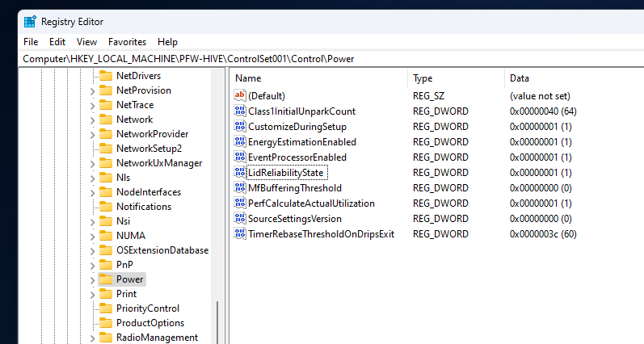Select the PnP key label

(x=124, y=265)
